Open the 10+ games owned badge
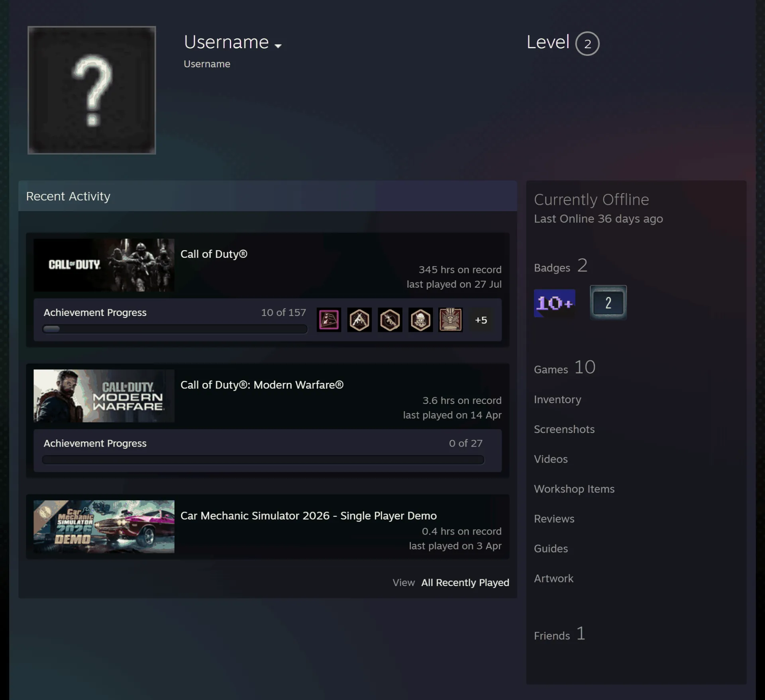The width and height of the screenshot is (765, 700). tap(554, 303)
